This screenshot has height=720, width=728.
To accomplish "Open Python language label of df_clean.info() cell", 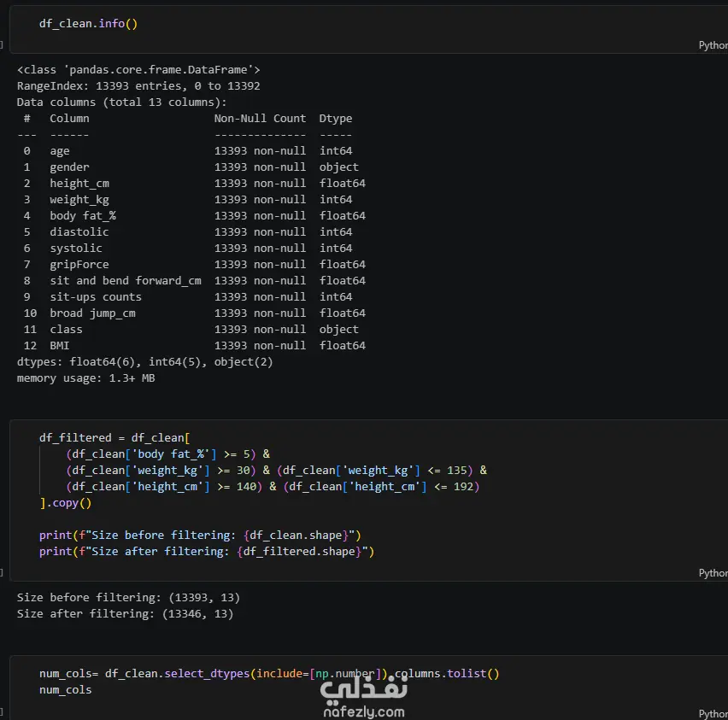I will (x=713, y=45).
